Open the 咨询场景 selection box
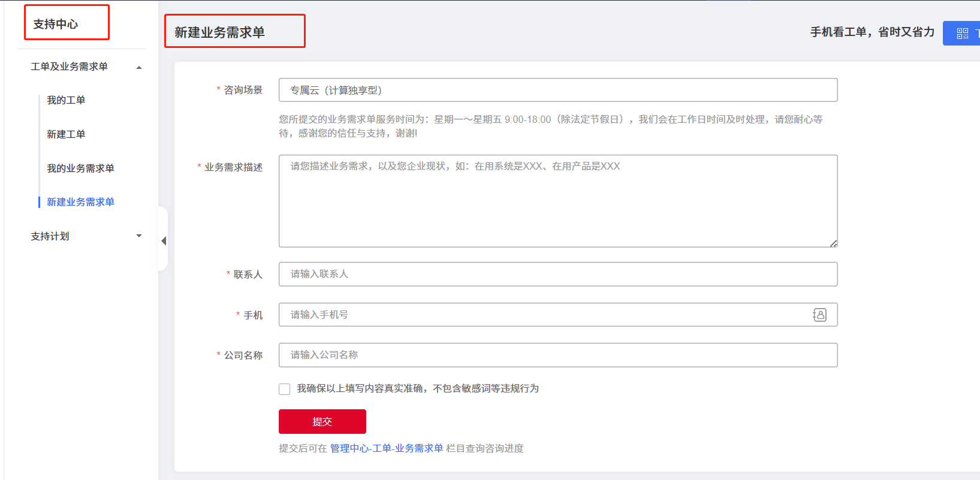Image resolution: width=980 pixels, height=480 pixels. [x=557, y=90]
